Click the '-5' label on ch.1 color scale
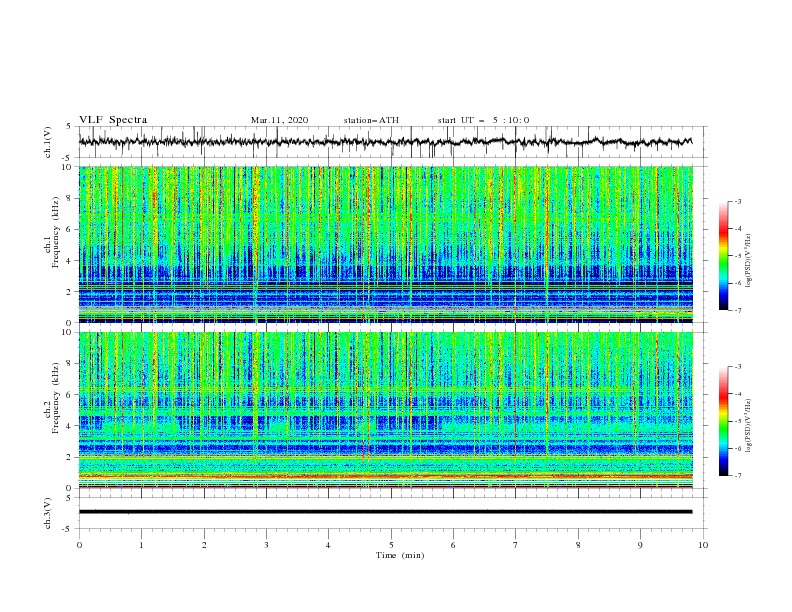 tap(738, 256)
